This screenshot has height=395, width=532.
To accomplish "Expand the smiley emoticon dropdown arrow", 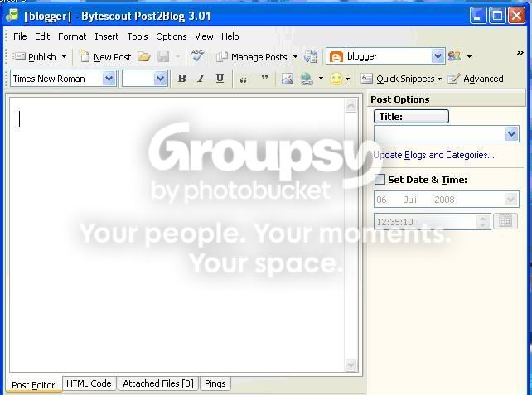I will pos(347,79).
